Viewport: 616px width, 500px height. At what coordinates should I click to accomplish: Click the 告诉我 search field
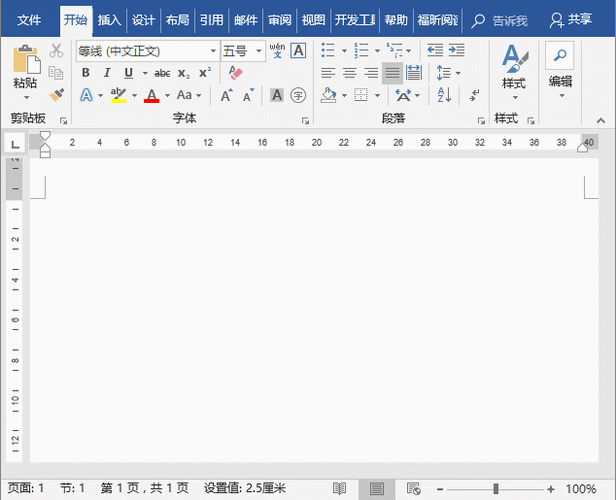click(x=500, y=20)
